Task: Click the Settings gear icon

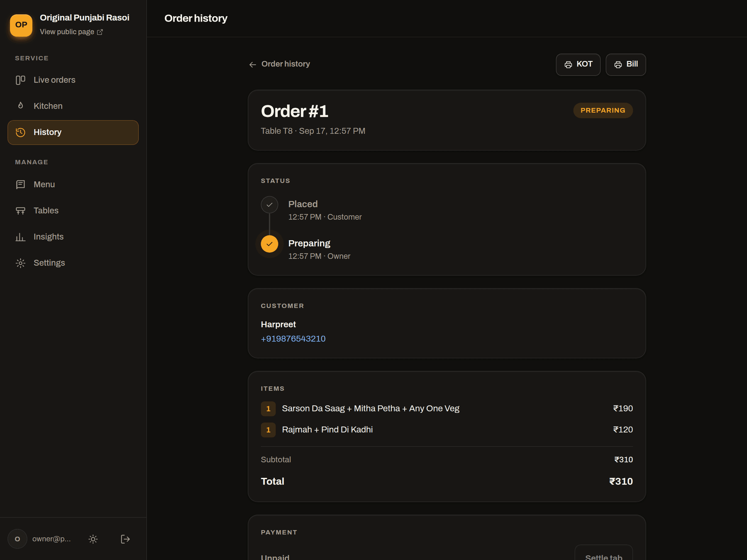Action: point(20,263)
